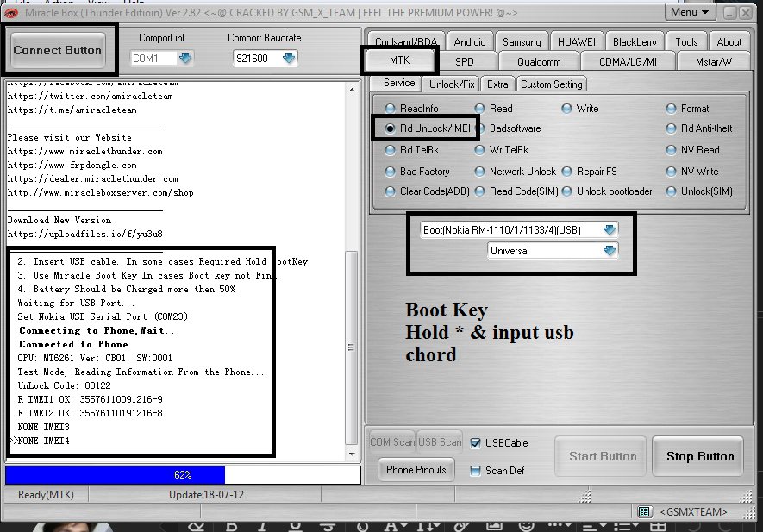Open the Qualcomm tab

coord(539,62)
